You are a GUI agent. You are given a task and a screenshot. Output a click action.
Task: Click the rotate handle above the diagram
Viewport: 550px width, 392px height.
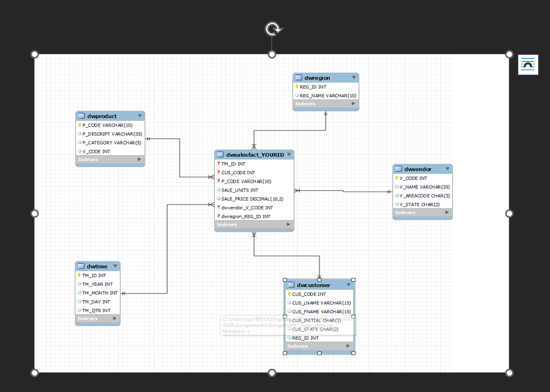273,28
